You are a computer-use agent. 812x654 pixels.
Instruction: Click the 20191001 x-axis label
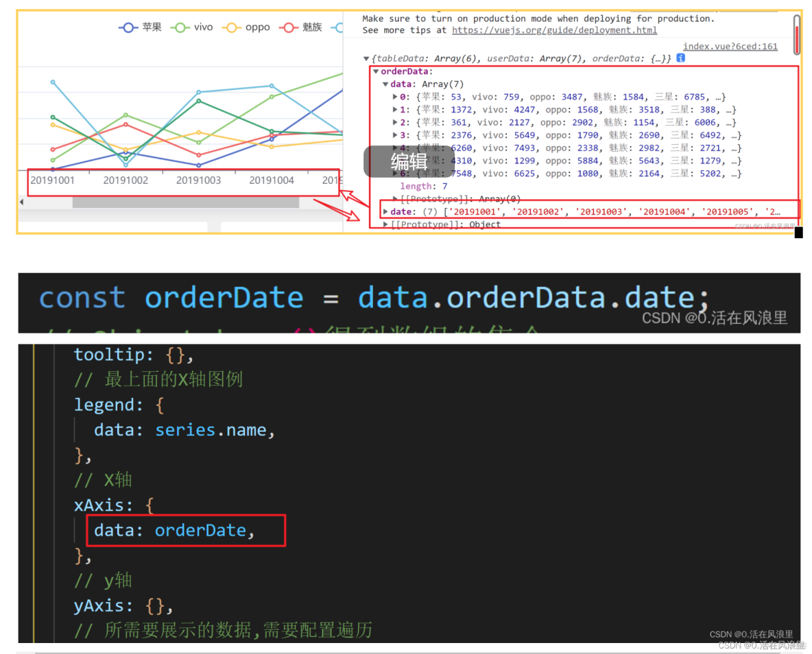(52, 180)
